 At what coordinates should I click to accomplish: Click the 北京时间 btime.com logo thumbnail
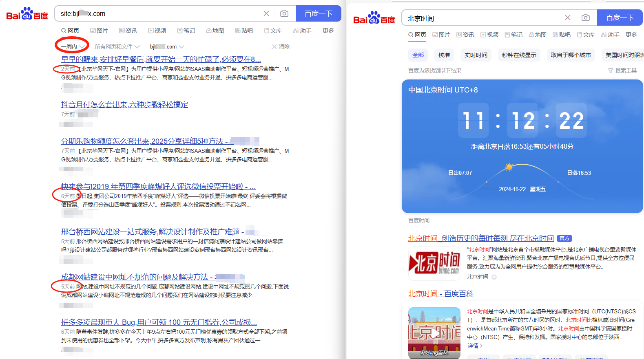tap(434, 263)
